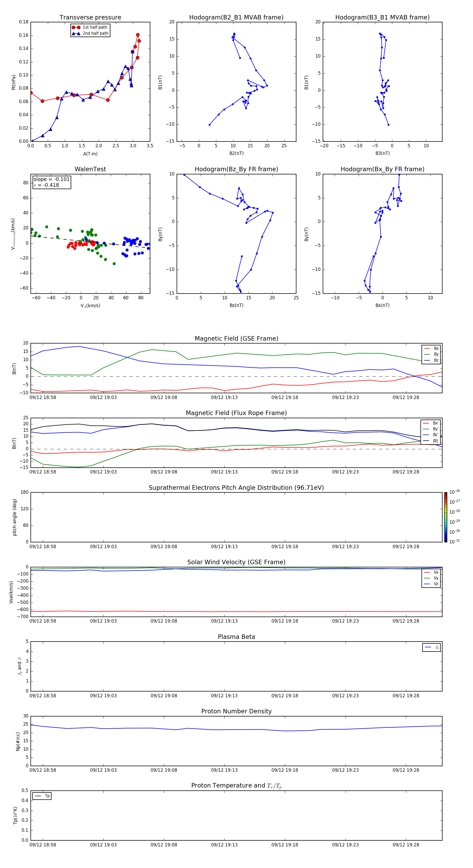This screenshot has height=868, width=473.
Task: Click the "Solar Wind Velocity (GSE Frame)" title
Action: 236,562
